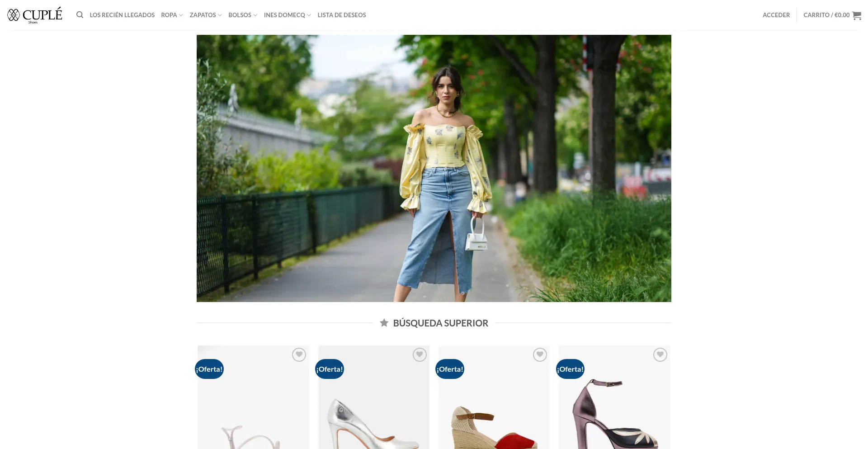Open the search magnifier icon
Screen dimensions: 868x449
pyautogui.click(x=80, y=15)
